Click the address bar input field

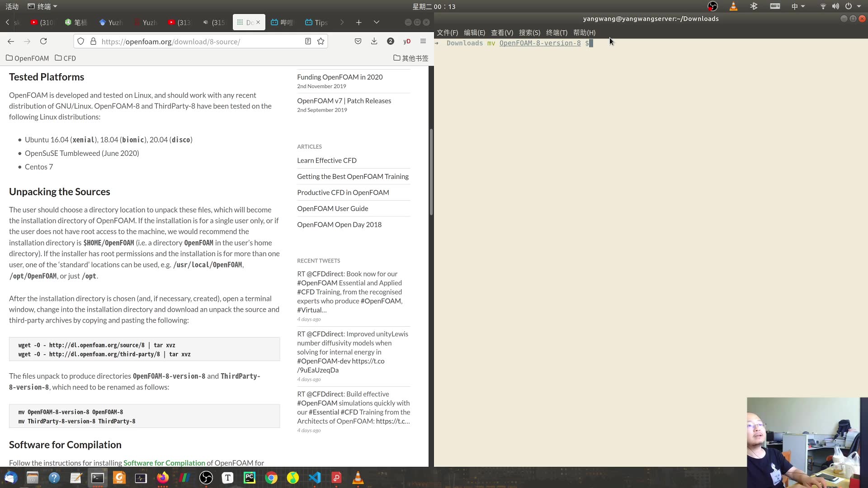[200, 41]
